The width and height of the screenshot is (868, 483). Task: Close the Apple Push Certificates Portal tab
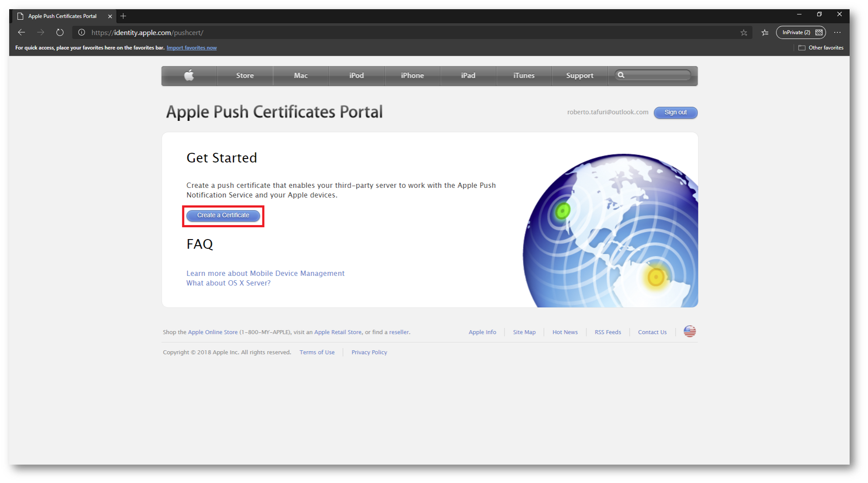click(x=110, y=16)
